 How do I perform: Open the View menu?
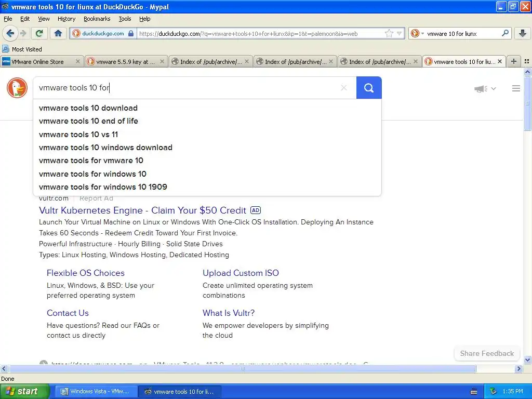pos(44,19)
